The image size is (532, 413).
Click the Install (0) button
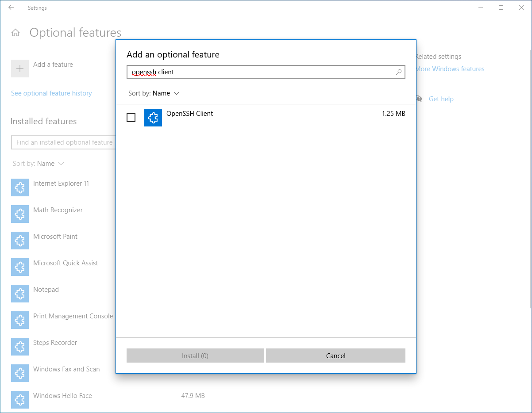[195, 356]
